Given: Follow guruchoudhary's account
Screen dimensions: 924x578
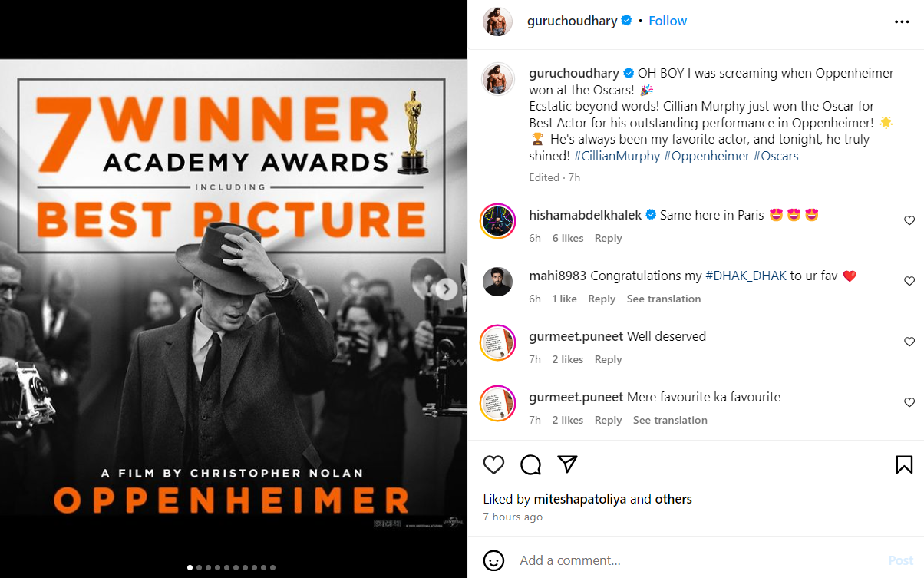Looking at the screenshot, I should coord(668,21).
